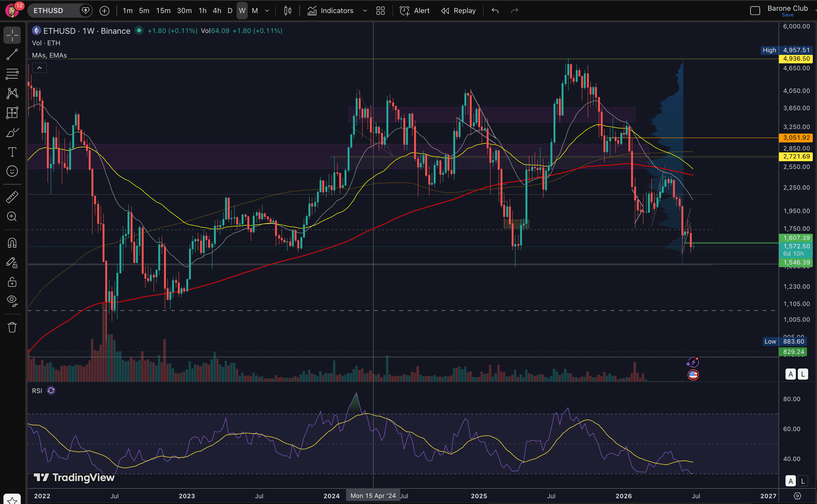
Task: Select the W weekly timeframe
Action: pyautogui.click(x=242, y=11)
